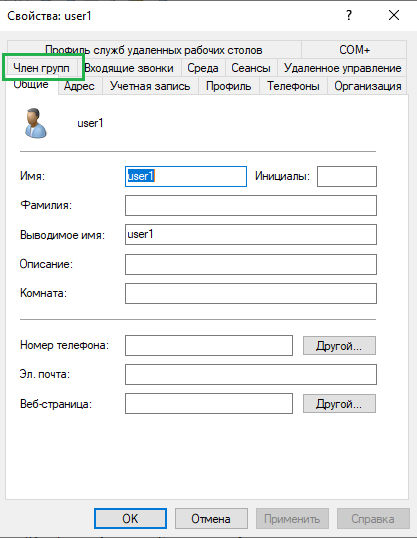Select the Среда tab
The height and width of the screenshot is (538, 417).
203,68
